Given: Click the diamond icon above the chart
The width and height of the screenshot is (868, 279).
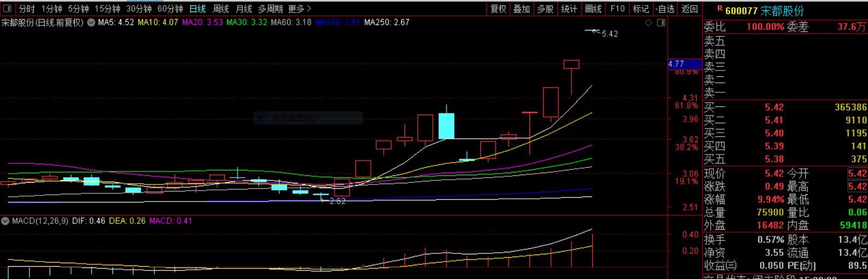Looking at the screenshot, I should [x=649, y=22].
